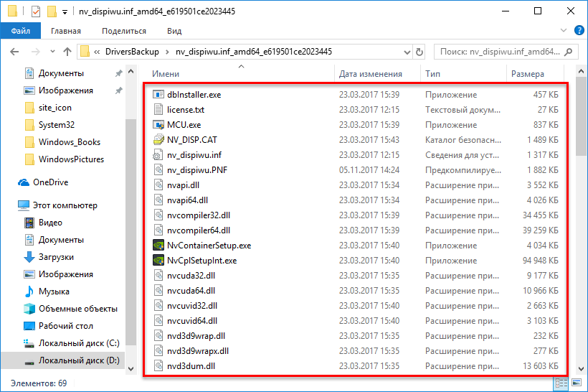588x392 pixels.
Task: Click the Properties quick access icon
Action: pos(36,11)
